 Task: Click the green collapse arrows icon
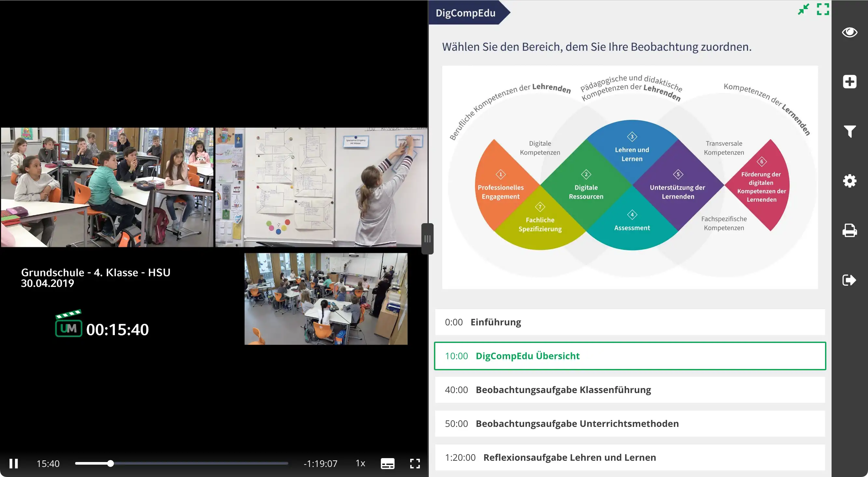click(803, 9)
